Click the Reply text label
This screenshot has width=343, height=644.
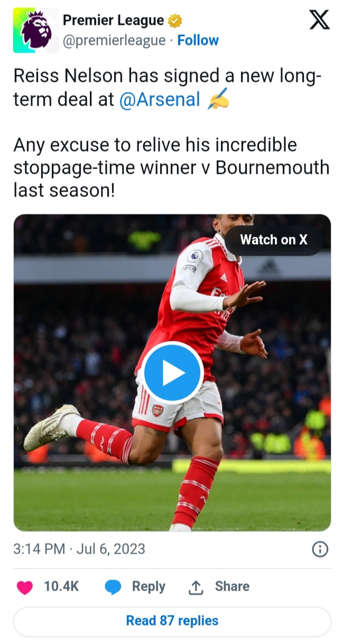tap(149, 586)
